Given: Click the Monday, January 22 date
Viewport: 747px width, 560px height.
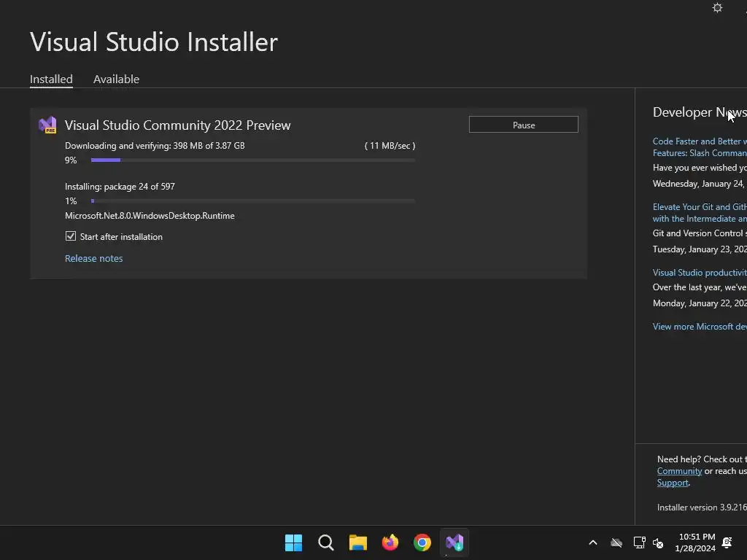Looking at the screenshot, I should tap(700, 303).
